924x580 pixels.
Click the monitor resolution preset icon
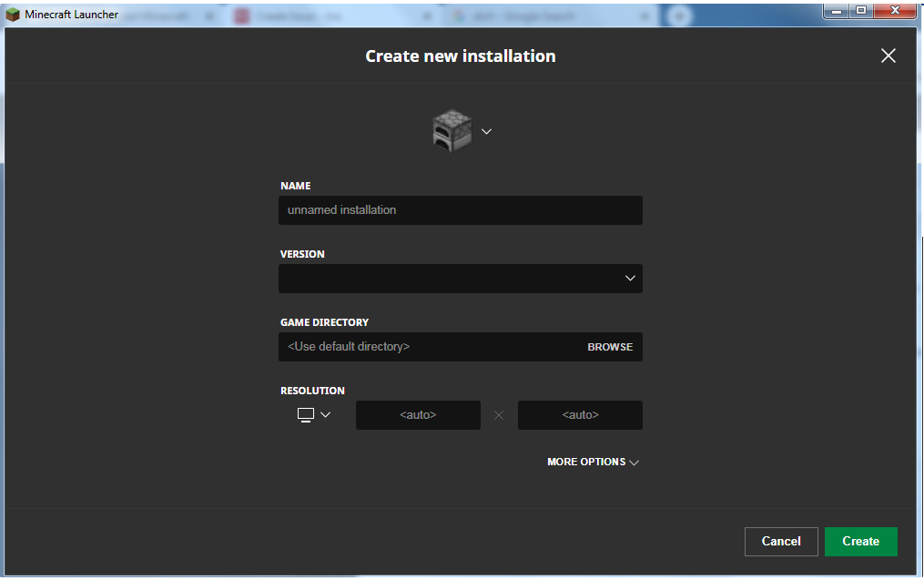[306, 415]
